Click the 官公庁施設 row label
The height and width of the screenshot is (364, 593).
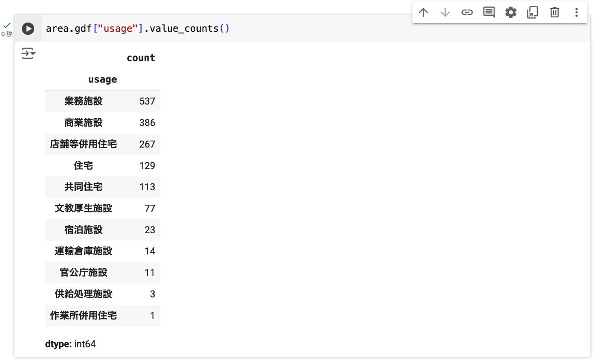(83, 273)
